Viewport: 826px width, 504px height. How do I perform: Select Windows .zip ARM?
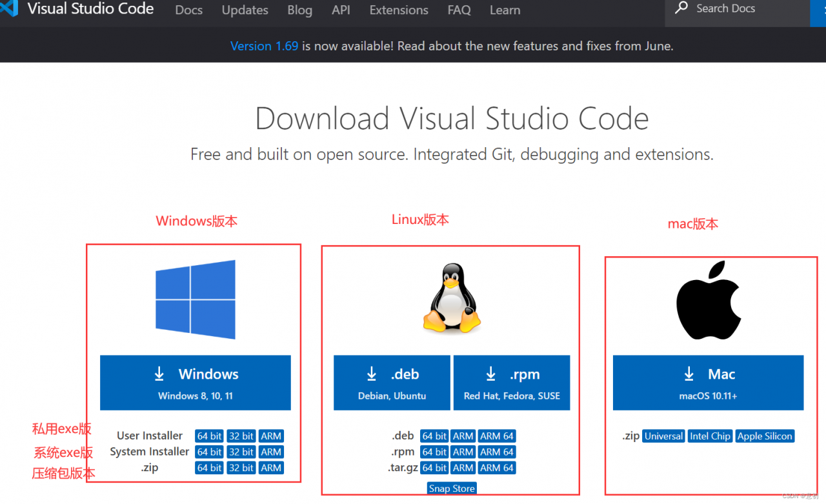(x=271, y=468)
